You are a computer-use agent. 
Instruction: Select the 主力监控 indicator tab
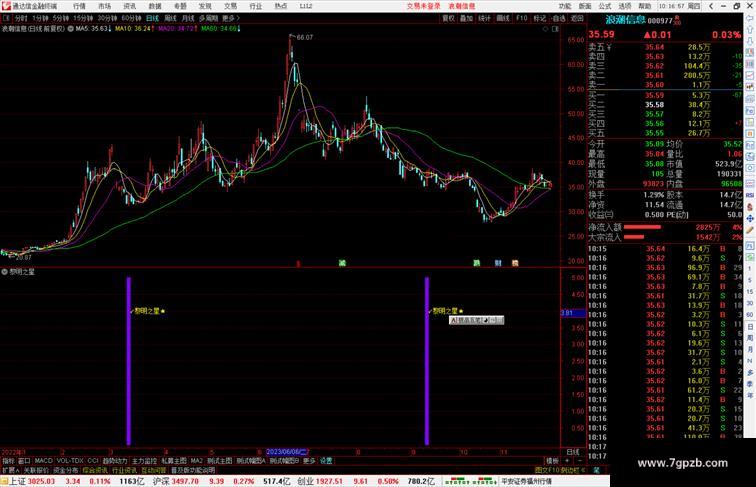[144, 461]
